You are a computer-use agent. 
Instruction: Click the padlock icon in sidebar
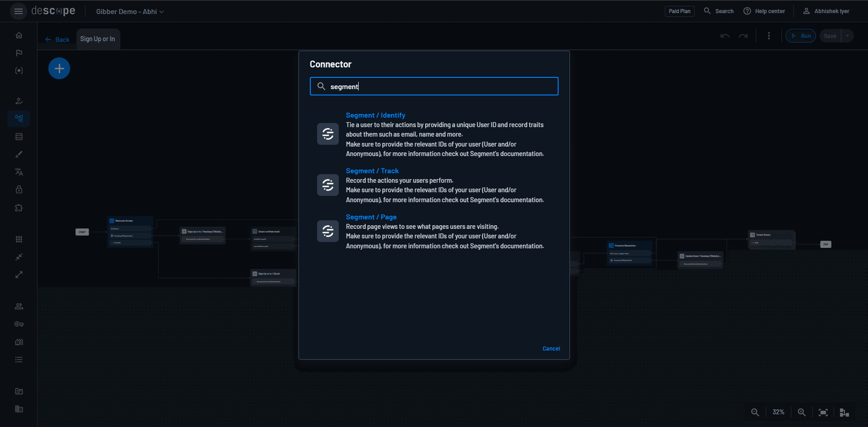pyautogui.click(x=19, y=190)
